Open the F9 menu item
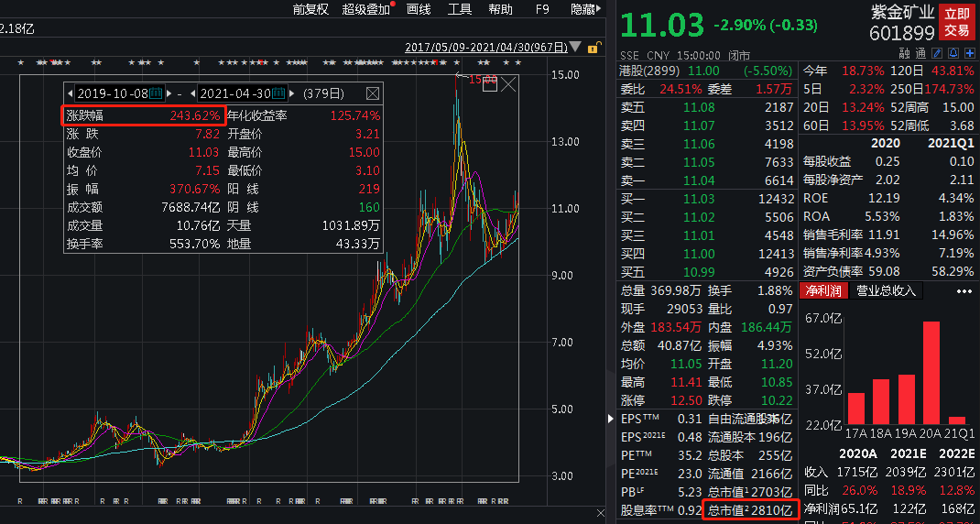The image size is (980, 524). 542,9
